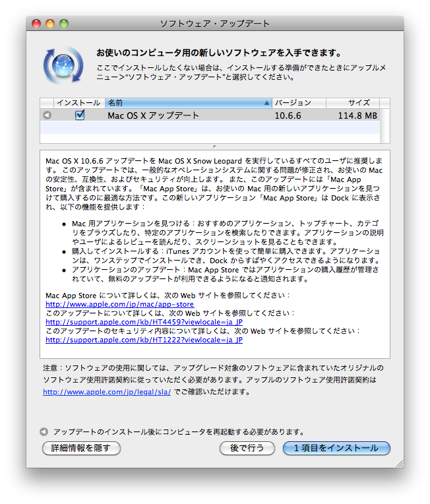This screenshot has height=504, width=430.
Task: Open the HT1222 security support link
Action: [x=144, y=340]
